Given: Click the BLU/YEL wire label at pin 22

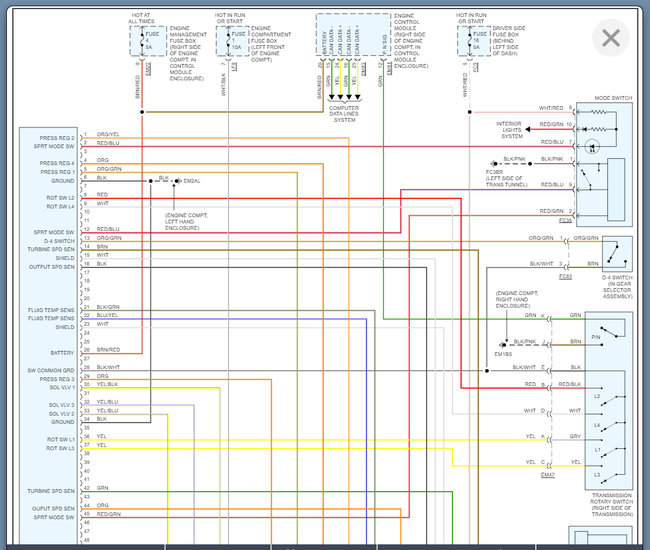Looking at the screenshot, I should 107,315.
